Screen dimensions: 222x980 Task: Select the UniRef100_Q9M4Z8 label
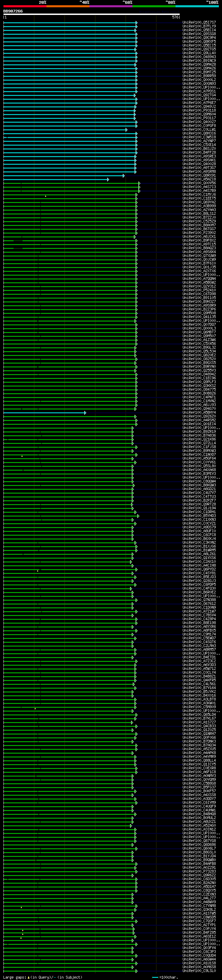(x=199, y=64)
